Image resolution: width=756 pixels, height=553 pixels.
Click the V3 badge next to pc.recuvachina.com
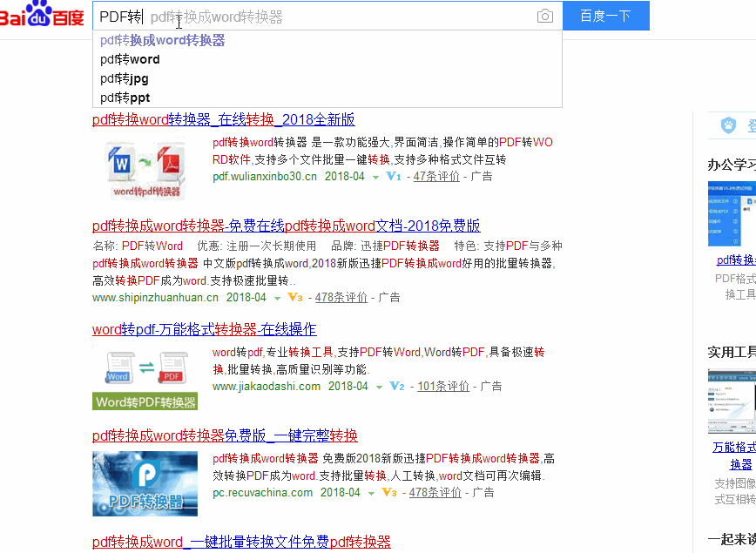click(x=389, y=492)
